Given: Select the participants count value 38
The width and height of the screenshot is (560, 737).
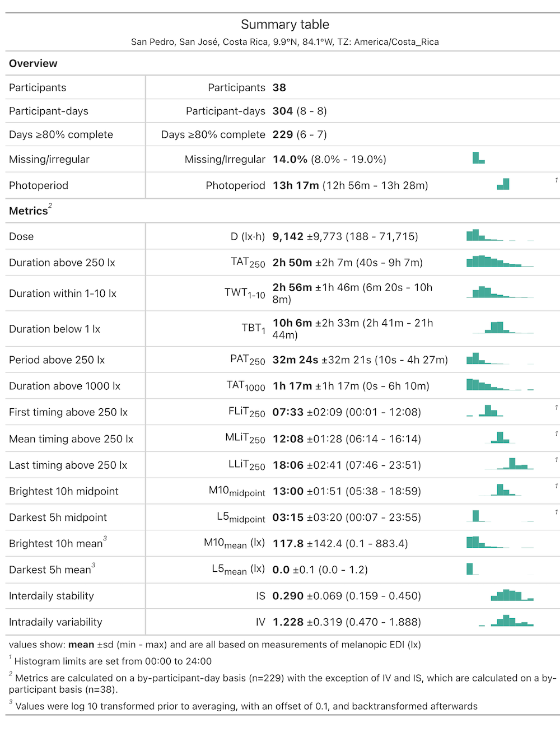Looking at the screenshot, I should point(279,87).
